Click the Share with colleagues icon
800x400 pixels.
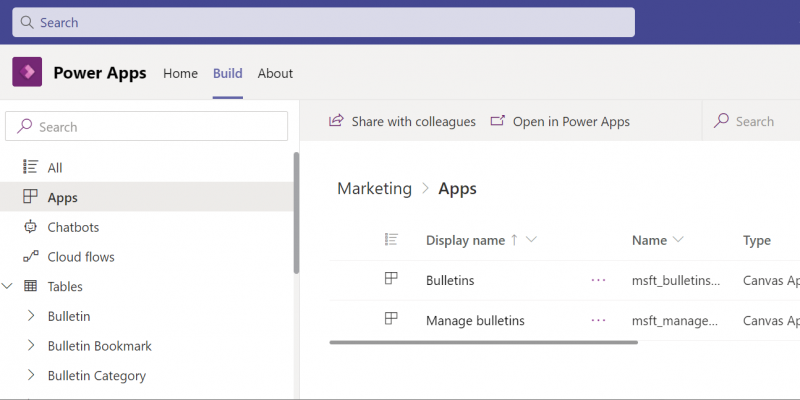pos(337,121)
